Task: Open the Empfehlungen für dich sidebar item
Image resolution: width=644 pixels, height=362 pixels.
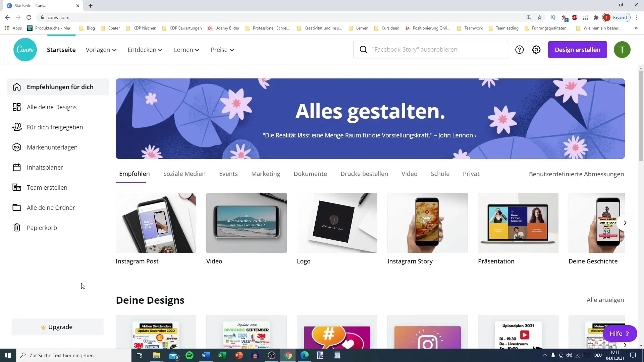Action: pyautogui.click(x=58, y=87)
